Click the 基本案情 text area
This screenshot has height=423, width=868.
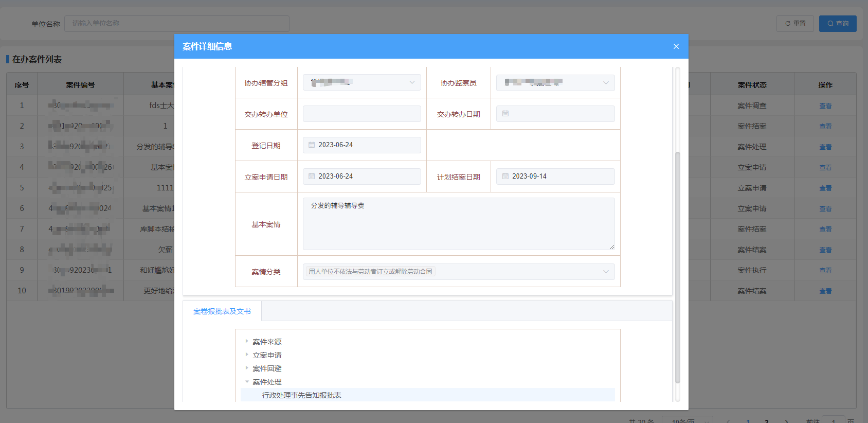[459, 224]
